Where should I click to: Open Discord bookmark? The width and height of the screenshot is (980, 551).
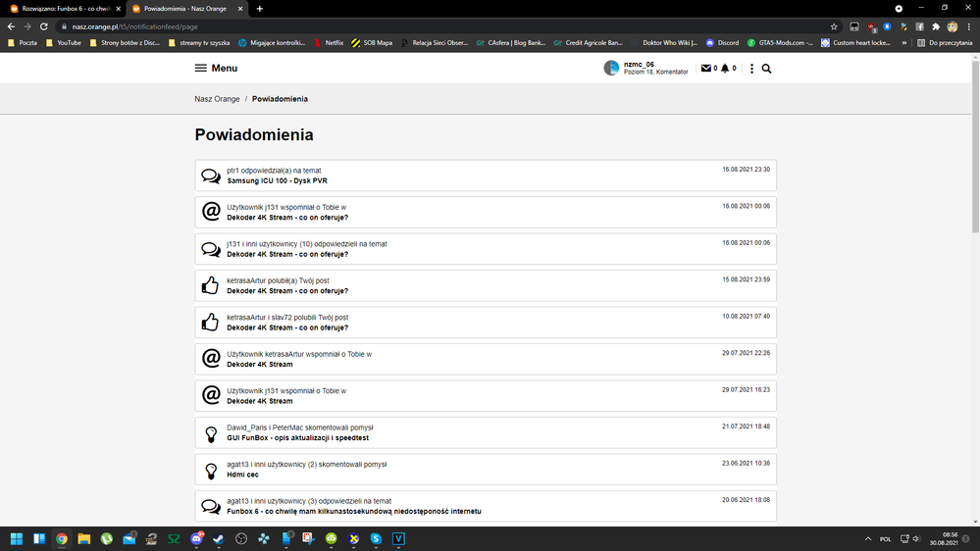[x=722, y=43]
